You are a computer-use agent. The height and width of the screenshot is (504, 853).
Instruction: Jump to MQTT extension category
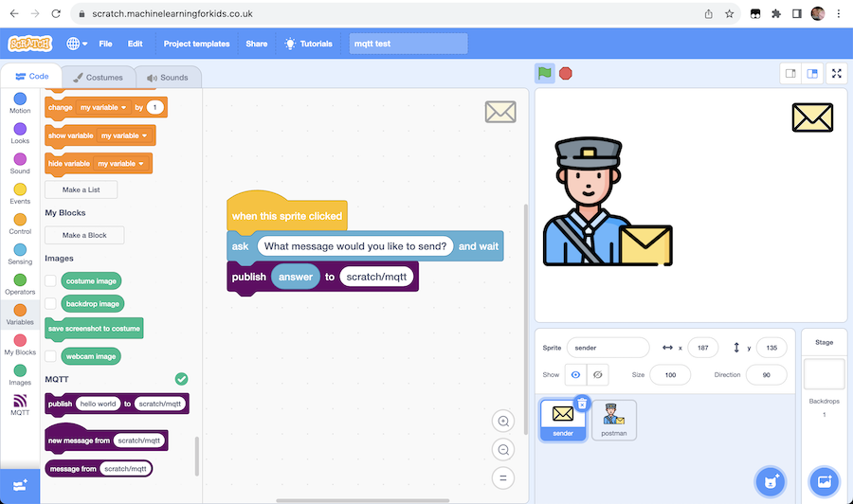[20, 405]
